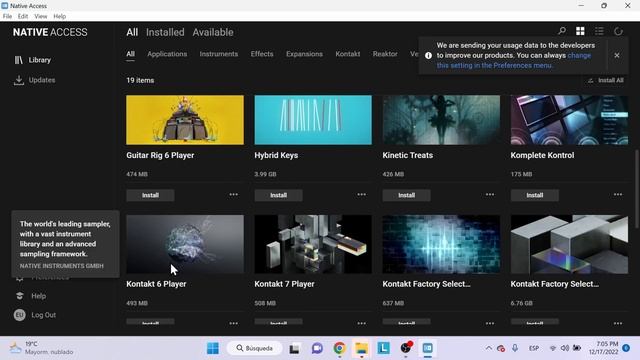Open Google Chrome from the taskbar
Image resolution: width=640 pixels, height=360 pixels.
tap(339, 348)
